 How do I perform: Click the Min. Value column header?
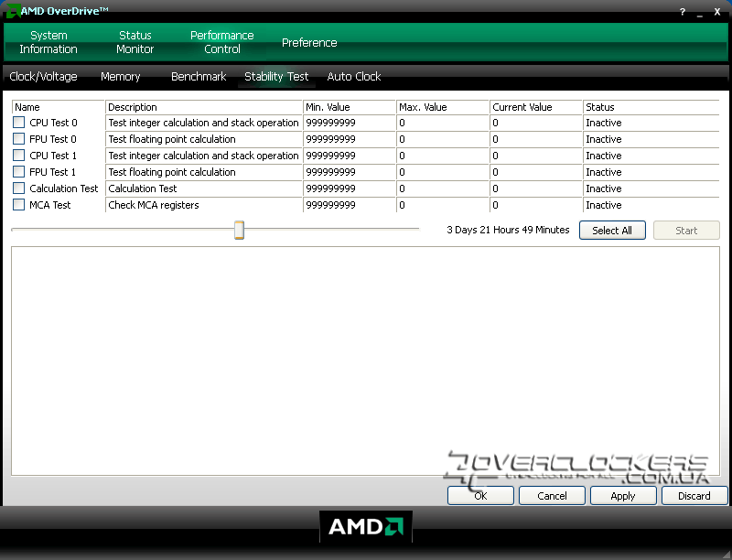click(x=350, y=107)
